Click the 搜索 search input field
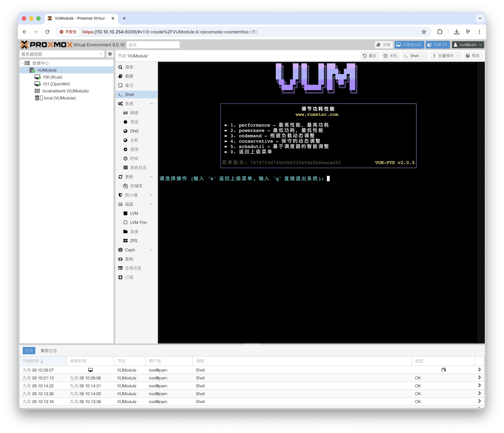The width and height of the screenshot is (504, 433). (153, 45)
